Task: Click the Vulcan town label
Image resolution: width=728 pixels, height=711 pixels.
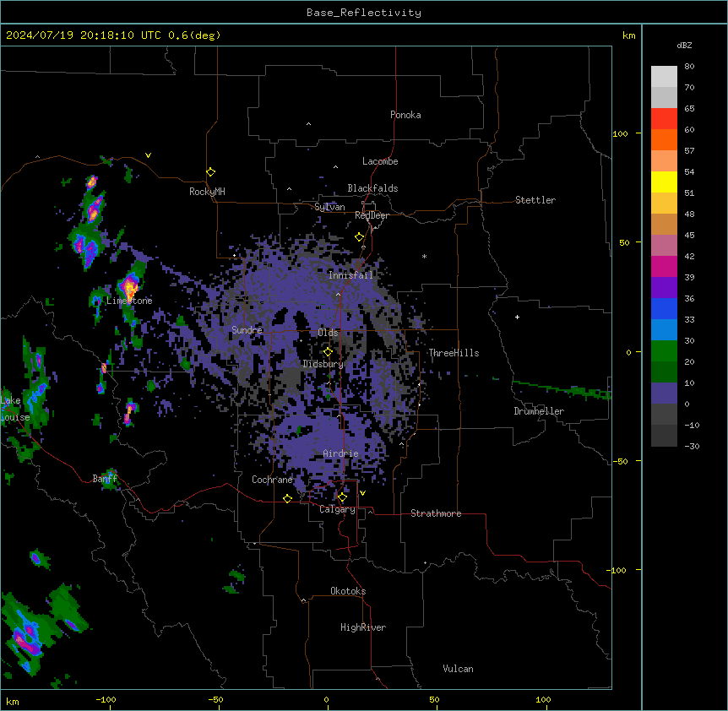Action: coord(458,669)
